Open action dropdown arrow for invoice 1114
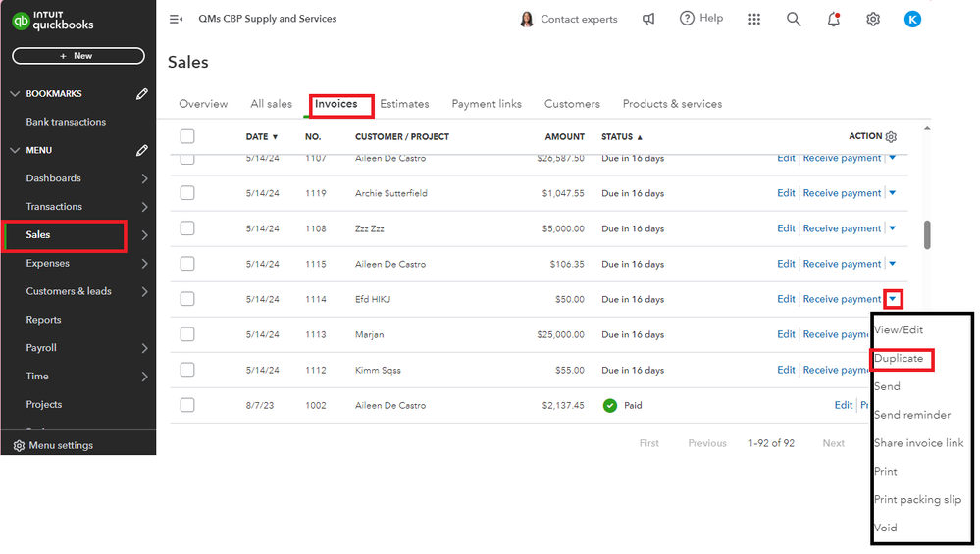Viewport: 980px width, 554px height. [893, 299]
